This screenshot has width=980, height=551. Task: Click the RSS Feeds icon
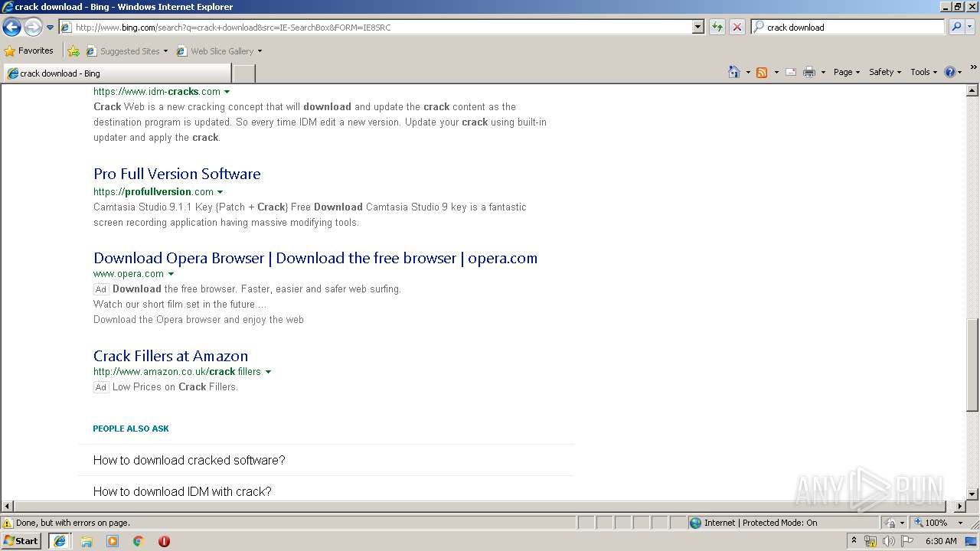pos(762,72)
